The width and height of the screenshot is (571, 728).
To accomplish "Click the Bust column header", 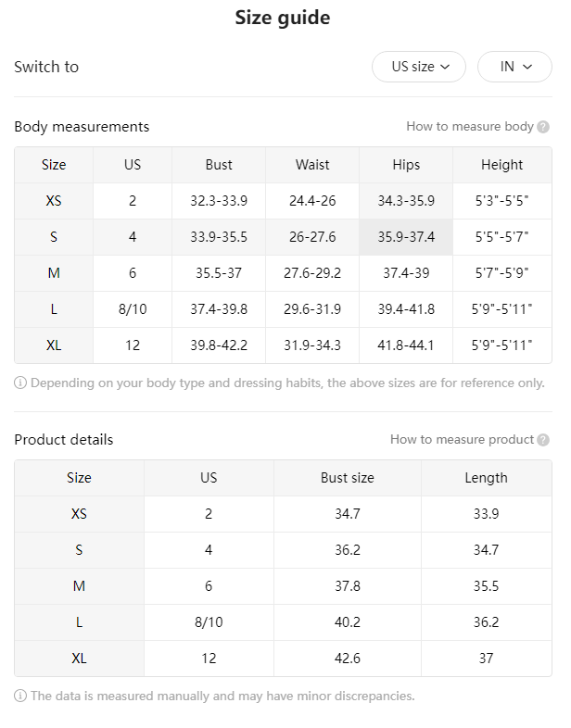I will click(x=219, y=165).
